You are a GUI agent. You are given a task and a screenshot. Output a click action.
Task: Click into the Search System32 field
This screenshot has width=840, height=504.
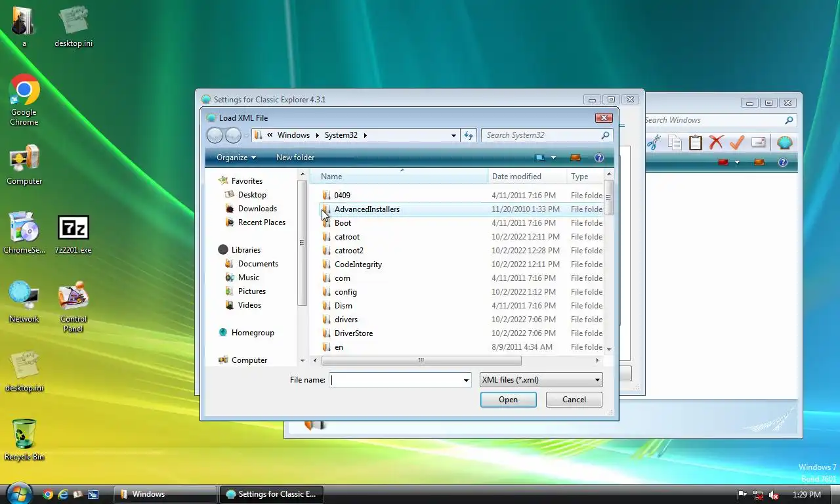click(x=541, y=135)
